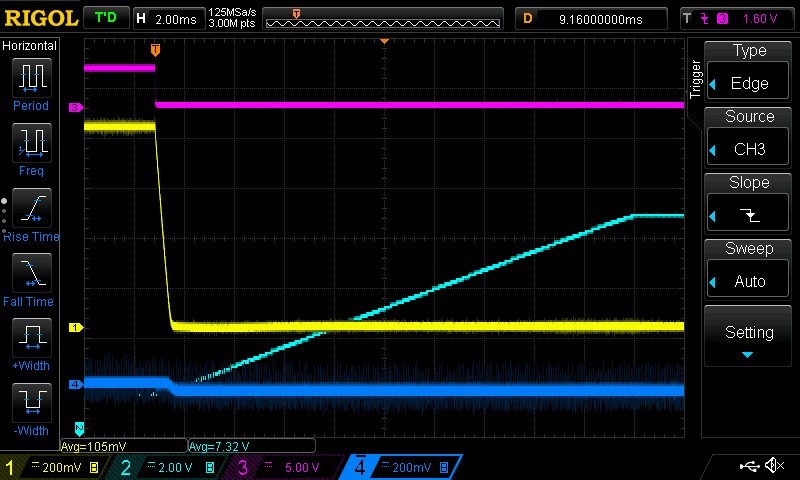Click the USB connection status icon
Image resolution: width=800 pixels, height=480 pixels.
749,466
